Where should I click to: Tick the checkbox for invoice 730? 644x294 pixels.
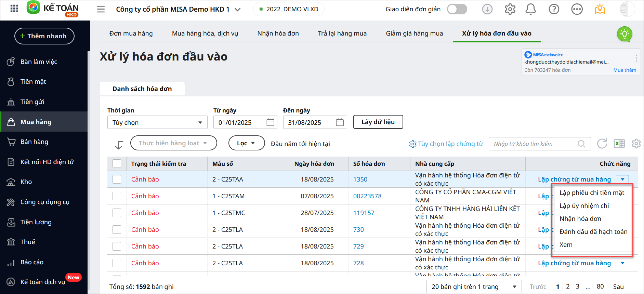tap(117, 230)
